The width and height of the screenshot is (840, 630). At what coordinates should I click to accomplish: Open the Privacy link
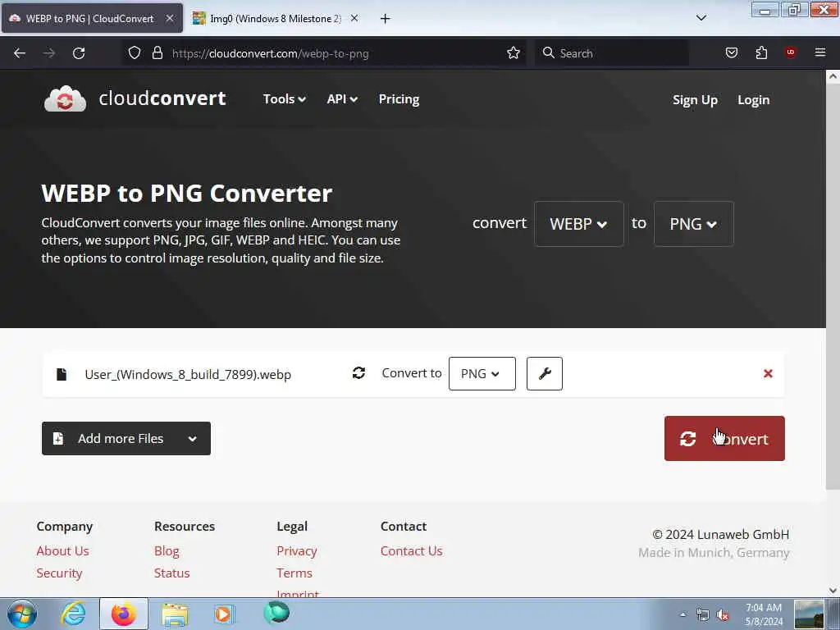pyautogui.click(x=297, y=551)
